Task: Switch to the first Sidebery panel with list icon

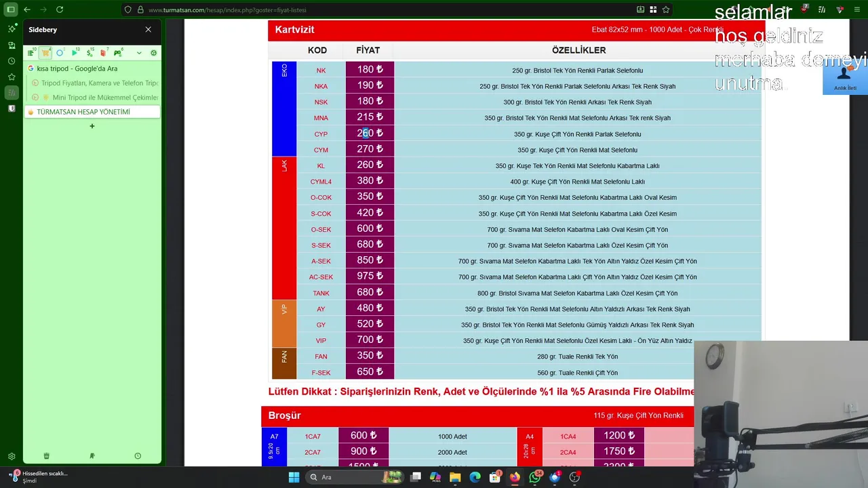Action: tap(31, 52)
